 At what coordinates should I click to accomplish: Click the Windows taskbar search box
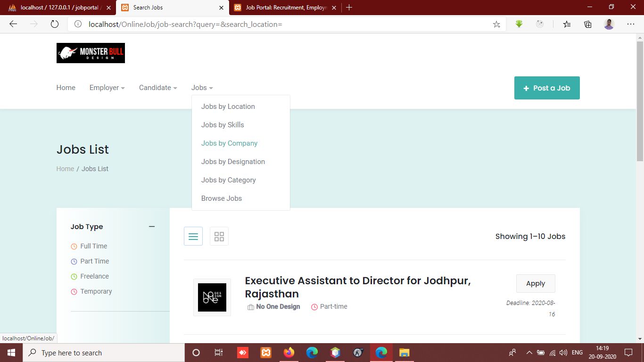(104, 353)
